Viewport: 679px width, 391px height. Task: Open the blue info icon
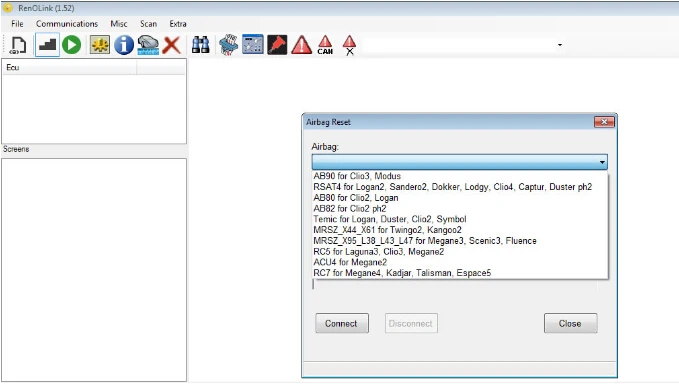pyautogui.click(x=124, y=45)
